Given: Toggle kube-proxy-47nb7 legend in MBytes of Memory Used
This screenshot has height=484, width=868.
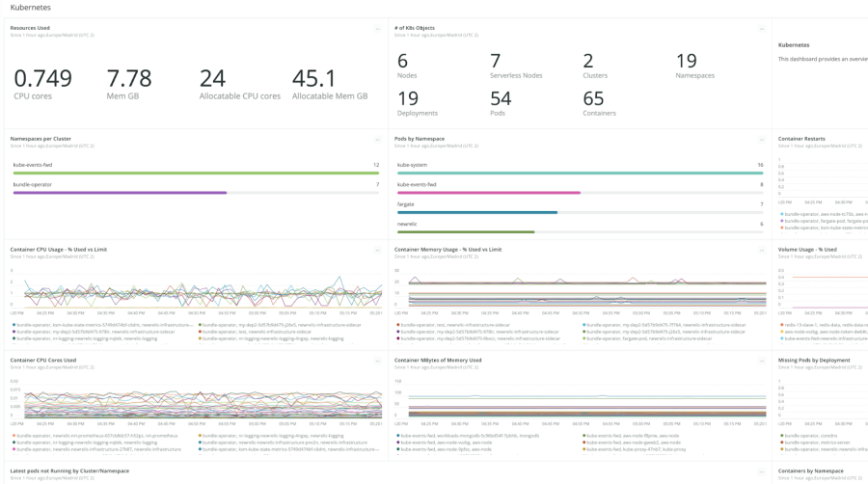Looking at the screenshot, I should [x=635, y=449].
